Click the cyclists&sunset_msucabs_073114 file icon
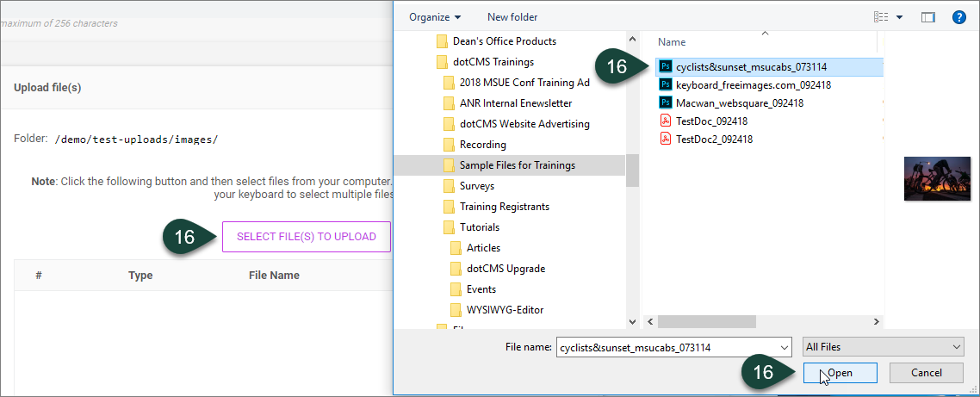980x397 pixels. tap(665, 66)
